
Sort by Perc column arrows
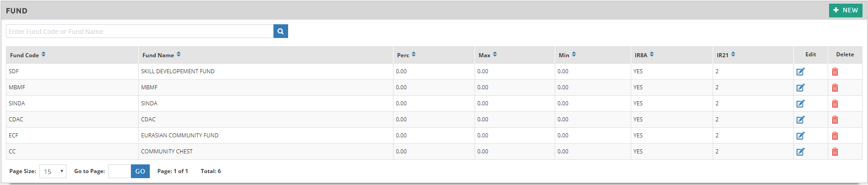pyautogui.click(x=414, y=54)
